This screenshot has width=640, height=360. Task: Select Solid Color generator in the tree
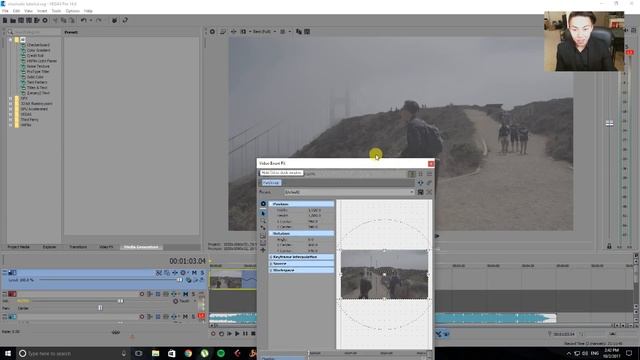point(35,77)
